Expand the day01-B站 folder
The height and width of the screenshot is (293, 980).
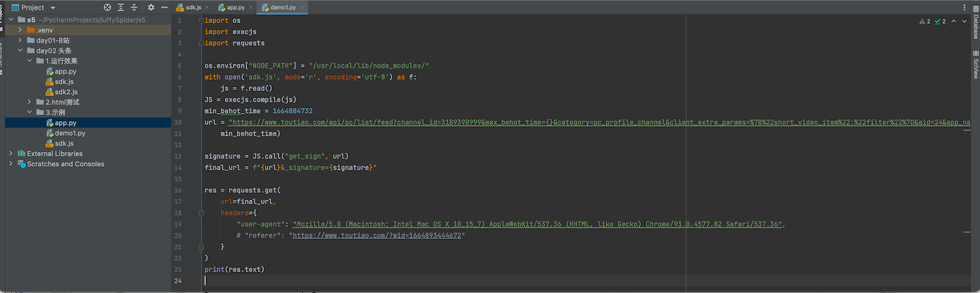20,41
